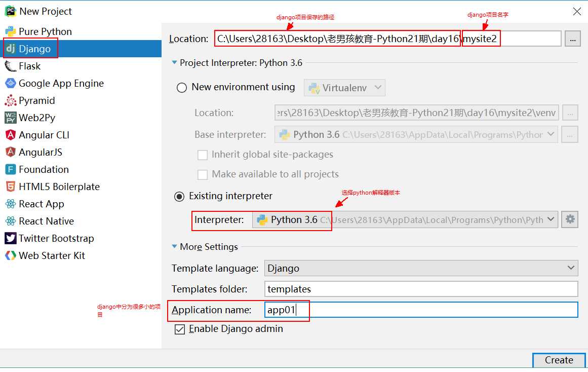588x372 pixels.
Task: Click into the project Location field
Action: pyautogui.click(x=388, y=39)
